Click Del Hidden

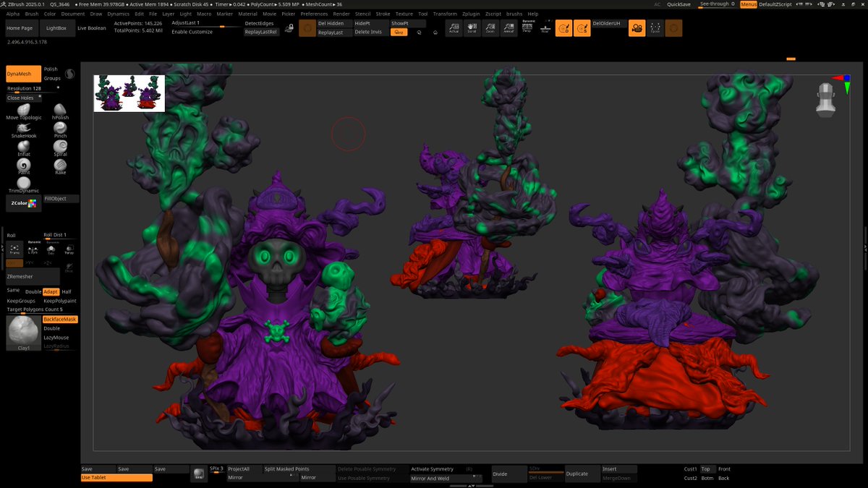coord(333,23)
